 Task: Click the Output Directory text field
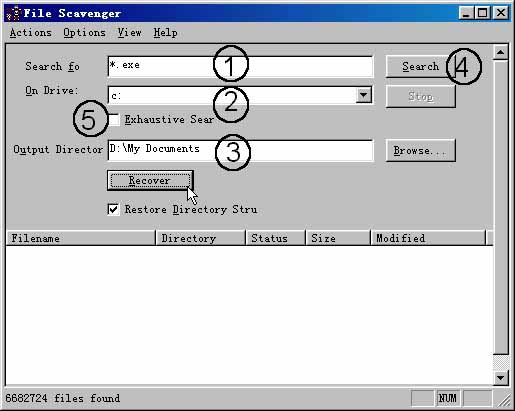click(x=240, y=151)
